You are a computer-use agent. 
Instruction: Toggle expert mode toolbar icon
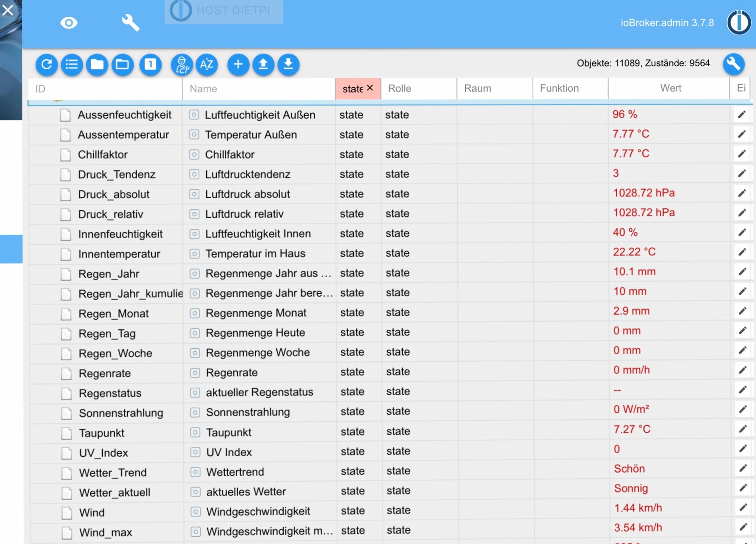pyautogui.click(x=182, y=65)
